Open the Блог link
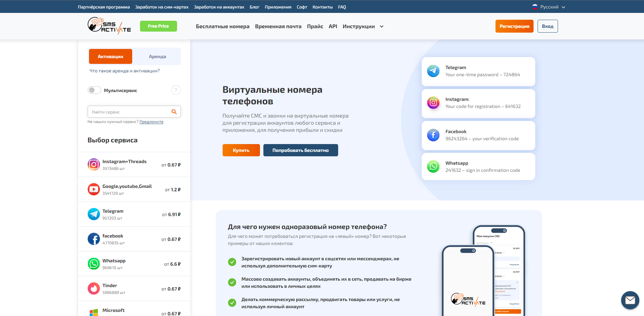 [x=255, y=7]
